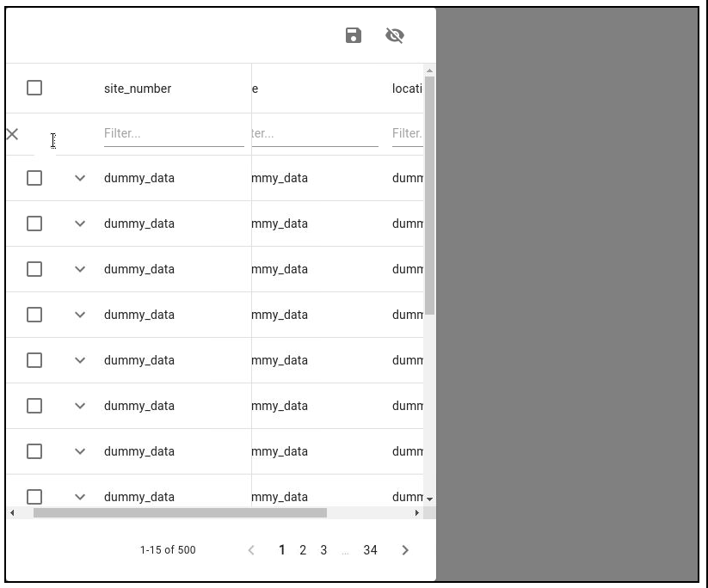The image size is (708, 588).
Task: Save the current table changes
Action: tap(353, 35)
